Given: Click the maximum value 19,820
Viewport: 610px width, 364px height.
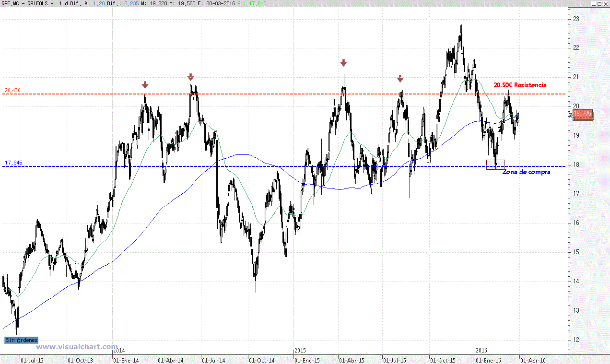Looking at the screenshot, I should [x=157, y=3].
